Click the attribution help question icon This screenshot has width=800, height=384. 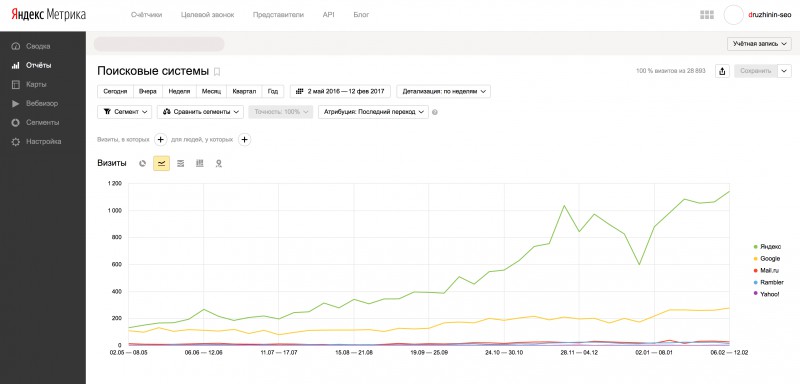coord(435,112)
